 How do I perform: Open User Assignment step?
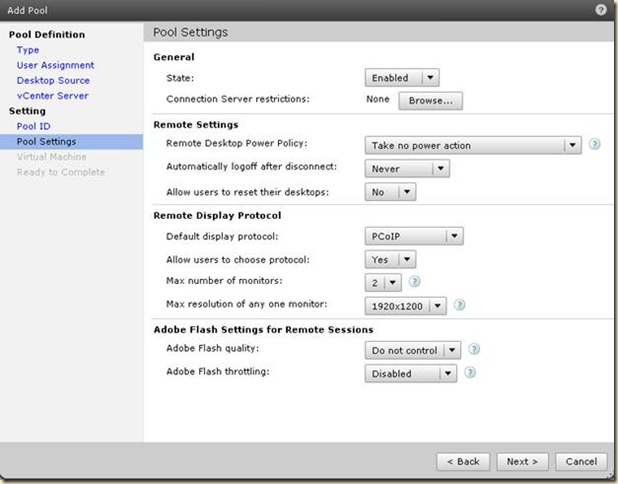[55, 65]
